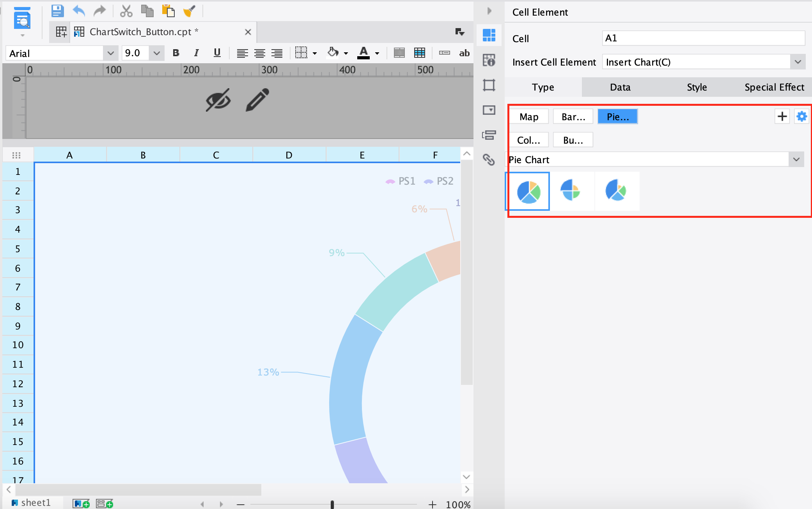Click the Undo arrow icon
812x509 pixels.
point(79,11)
